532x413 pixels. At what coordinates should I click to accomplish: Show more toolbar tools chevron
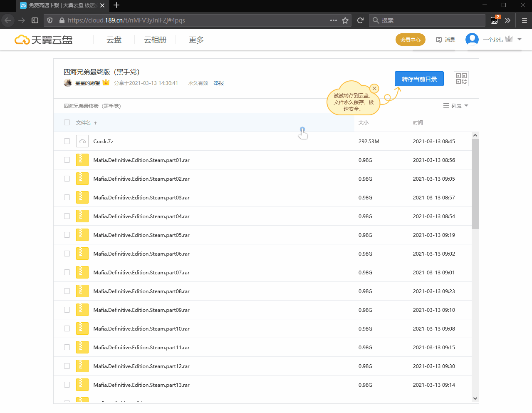point(507,20)
